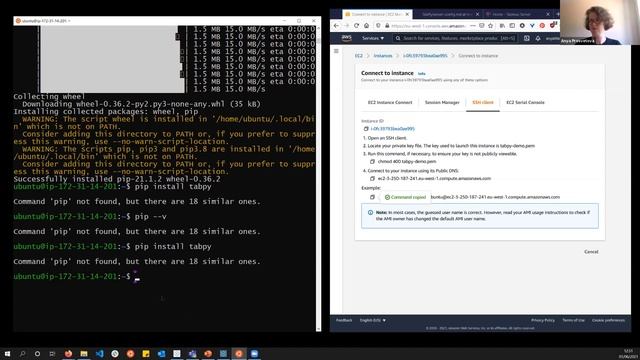
Task: Open Terms of Use footer link
Action: (573, 320)
